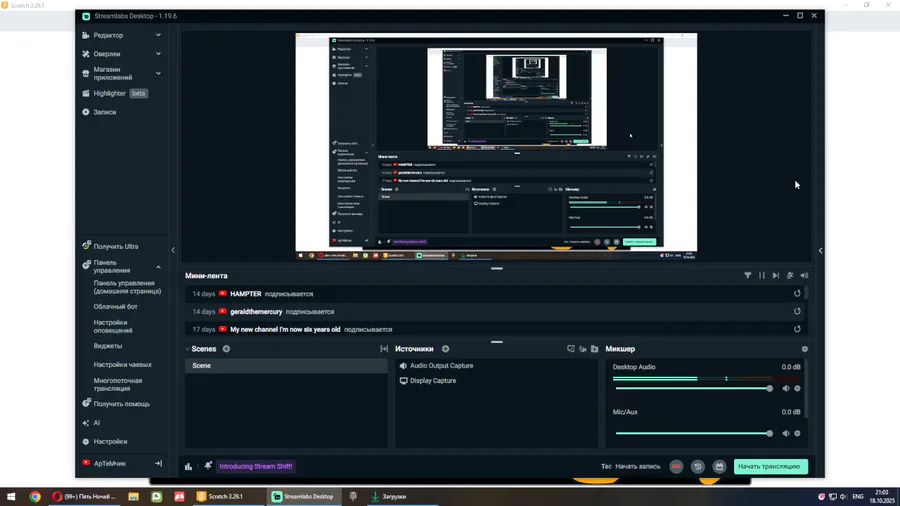Add a new scene

(x=226, y=349)
